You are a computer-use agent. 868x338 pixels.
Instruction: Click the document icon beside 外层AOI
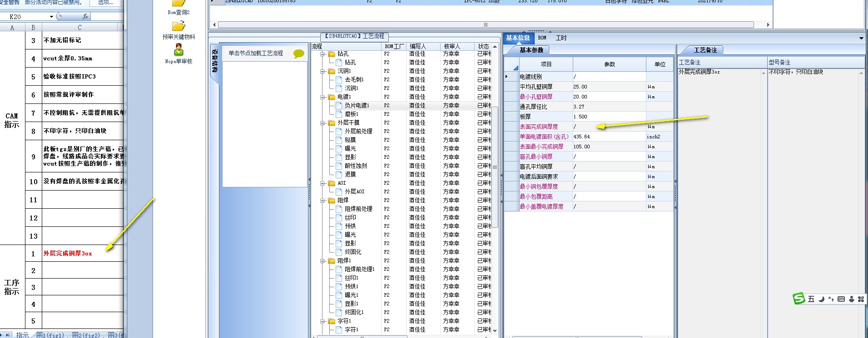[x=339, y=192]
